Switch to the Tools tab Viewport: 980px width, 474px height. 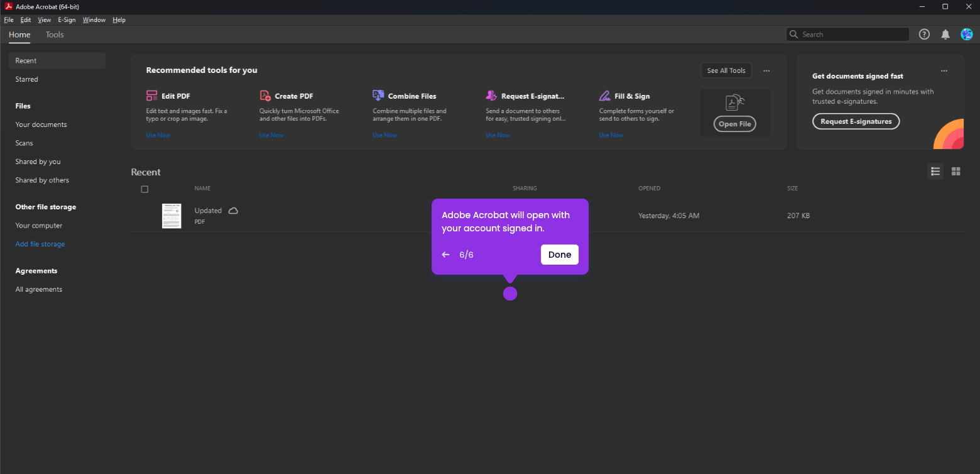point(55,35)
